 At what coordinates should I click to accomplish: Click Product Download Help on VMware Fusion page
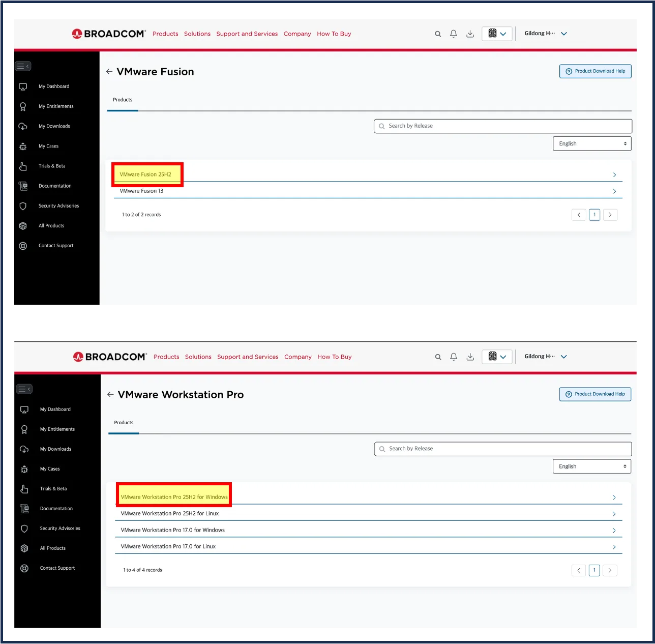click(596, 71)
